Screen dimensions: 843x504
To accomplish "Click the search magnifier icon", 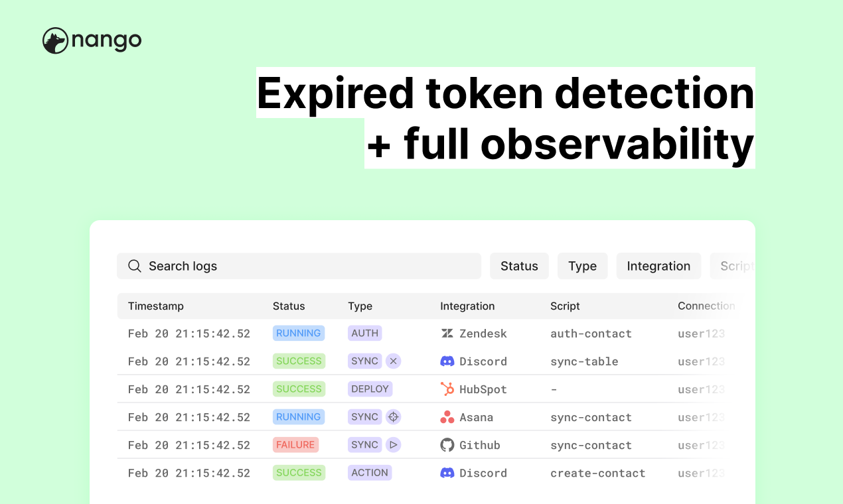I will (x=135, y=266).
